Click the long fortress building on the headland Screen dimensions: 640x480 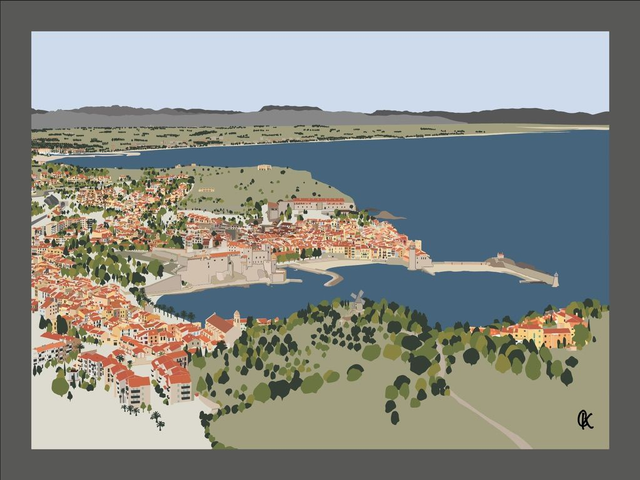[x=315, y=206]
